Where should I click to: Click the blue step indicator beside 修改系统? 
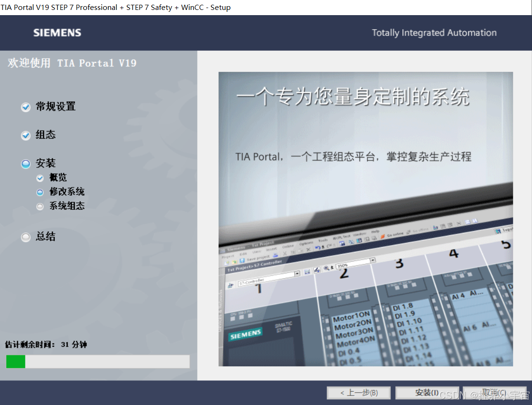[40, 192]
